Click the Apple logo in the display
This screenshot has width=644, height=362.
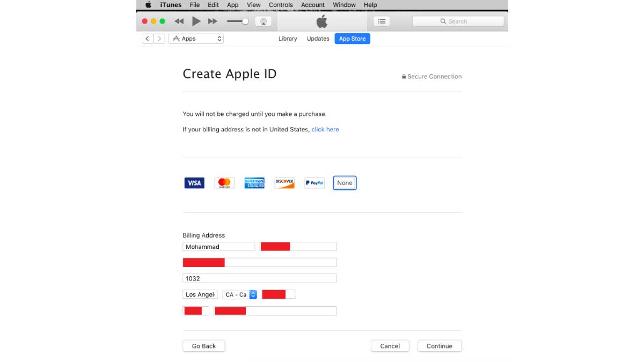[x=321, y=21]
